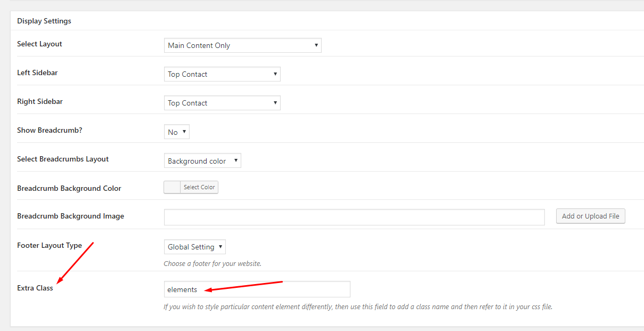Click the 'Choose a footer for your website' hint
The width and height of the screenshot is (644, 331).
click(213, 263)
